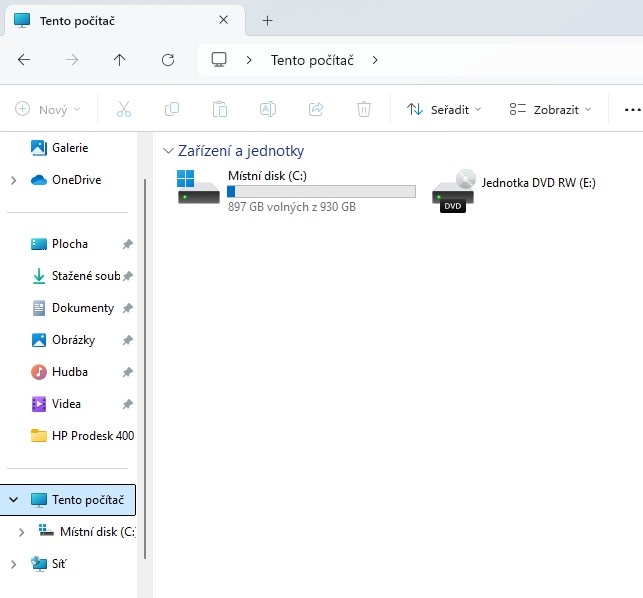Open the Nový dropdown menu
The height and width of the screenshot is (598, 643).
(x=48, y=110)
